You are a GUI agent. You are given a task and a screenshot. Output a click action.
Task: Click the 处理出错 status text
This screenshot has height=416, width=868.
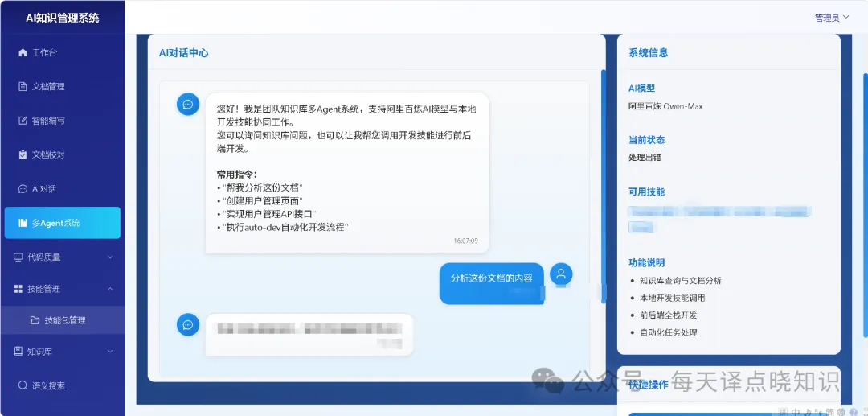645,158
